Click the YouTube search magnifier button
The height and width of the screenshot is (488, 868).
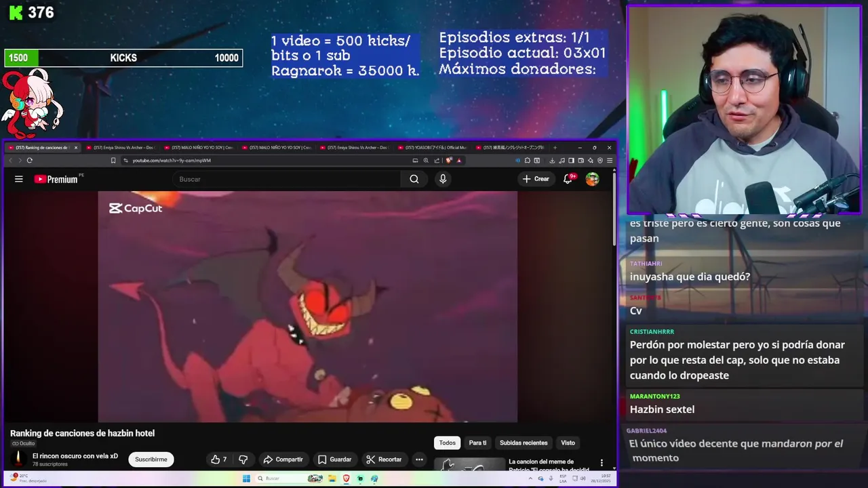(x=414, y=179)
